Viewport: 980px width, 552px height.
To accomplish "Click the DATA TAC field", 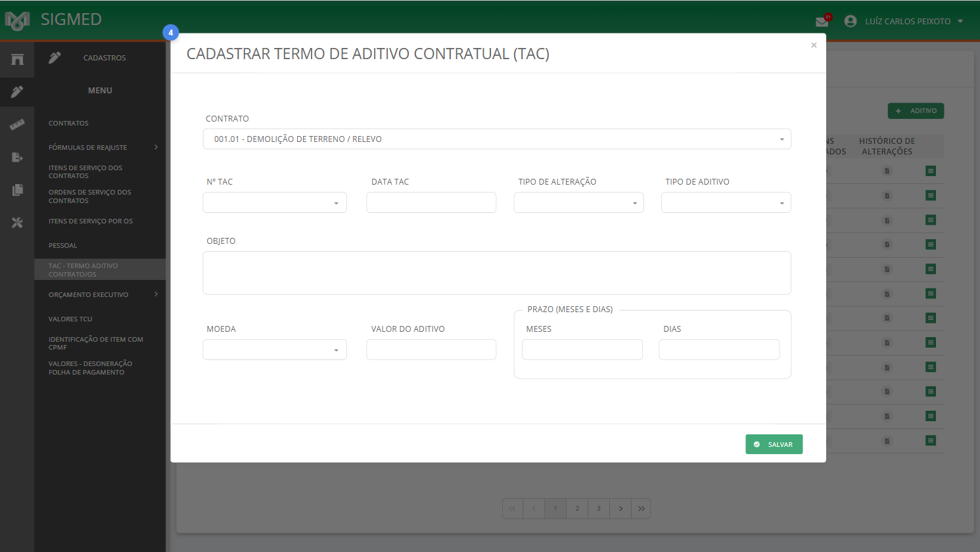I will pos(431,202).
